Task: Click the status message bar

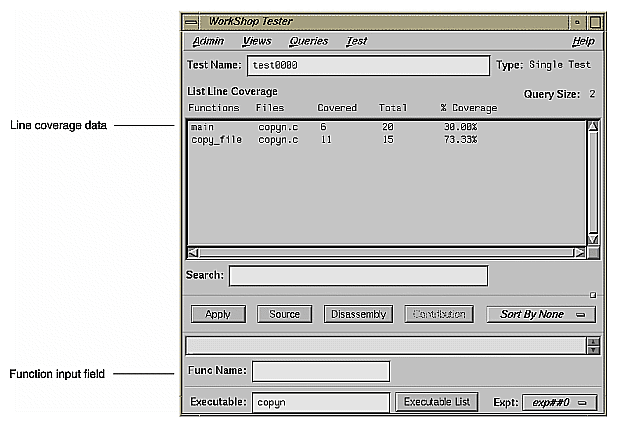Action: coord(386,346)
